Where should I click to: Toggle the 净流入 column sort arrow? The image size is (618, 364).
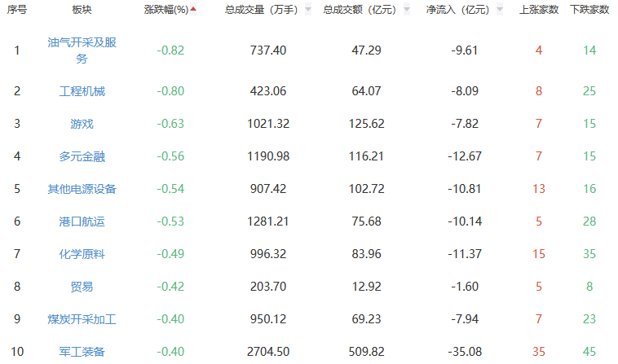coord(498,10)
